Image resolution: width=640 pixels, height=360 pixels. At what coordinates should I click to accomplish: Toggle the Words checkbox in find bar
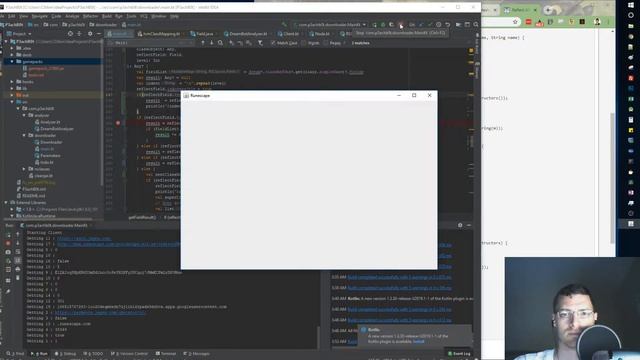pos(304,43)
